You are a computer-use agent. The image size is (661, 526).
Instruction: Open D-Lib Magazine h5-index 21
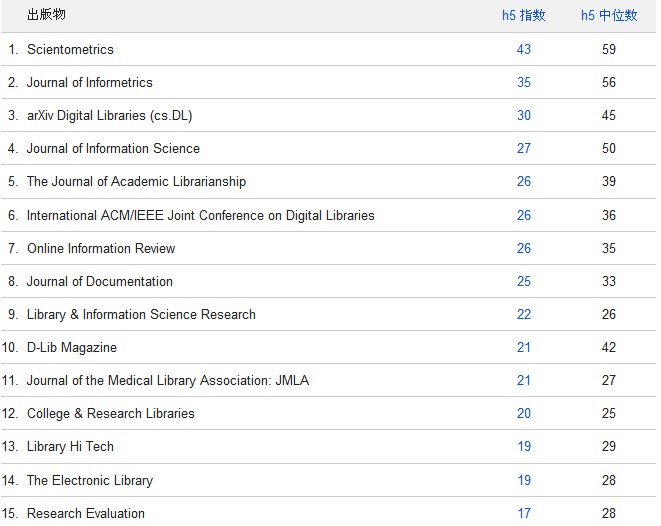[524, 347]
